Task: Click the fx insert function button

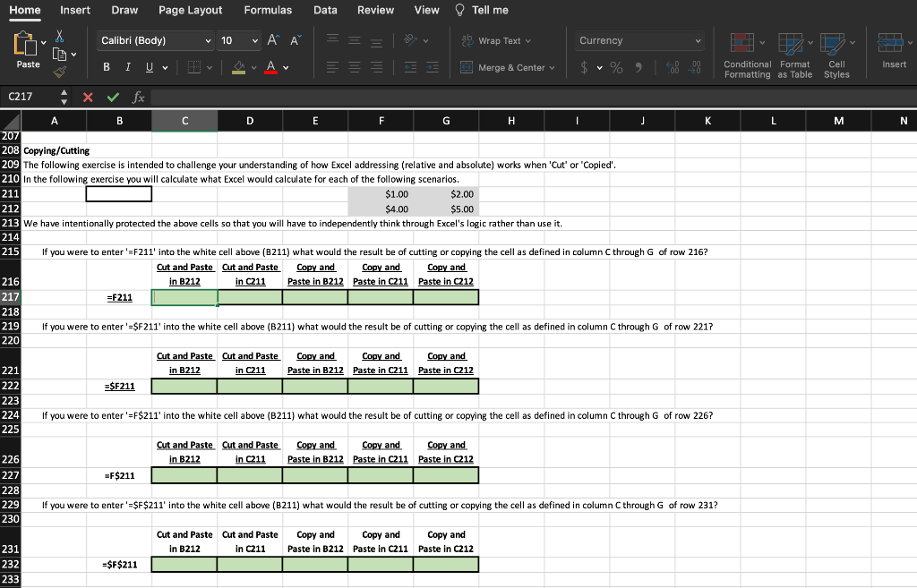Action: [138, 97]
